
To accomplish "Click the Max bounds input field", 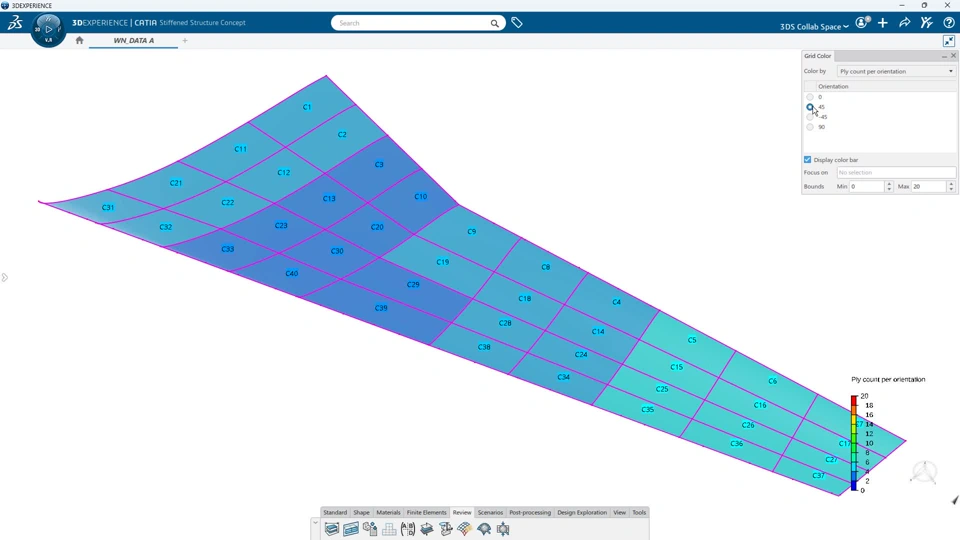I will [929, 186].
